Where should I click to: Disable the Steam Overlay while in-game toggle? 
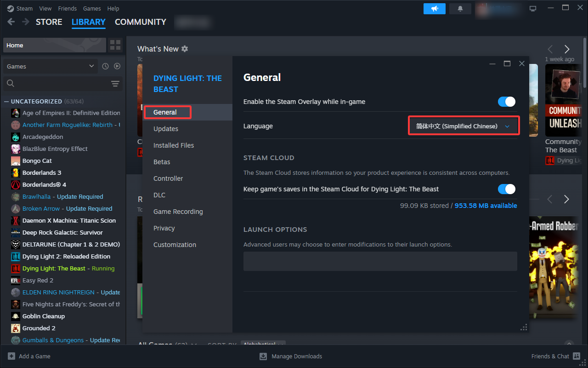click(506, 102)
